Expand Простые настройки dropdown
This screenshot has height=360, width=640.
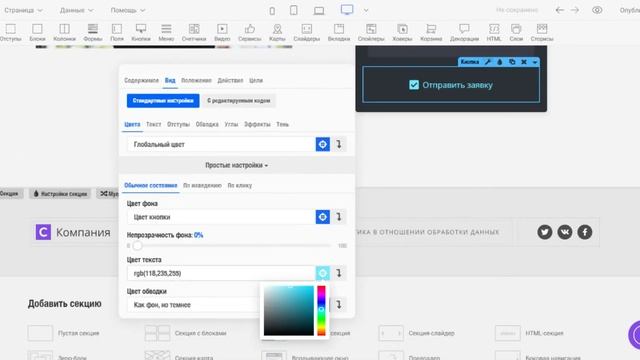pyautogui.click(x=236, y=165)
